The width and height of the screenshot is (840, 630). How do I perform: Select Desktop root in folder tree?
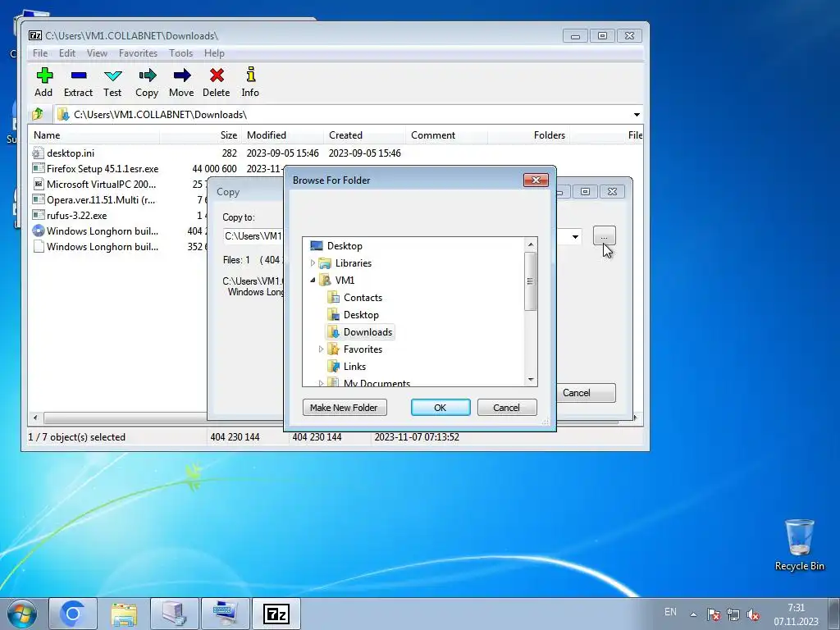pos(336,246)
